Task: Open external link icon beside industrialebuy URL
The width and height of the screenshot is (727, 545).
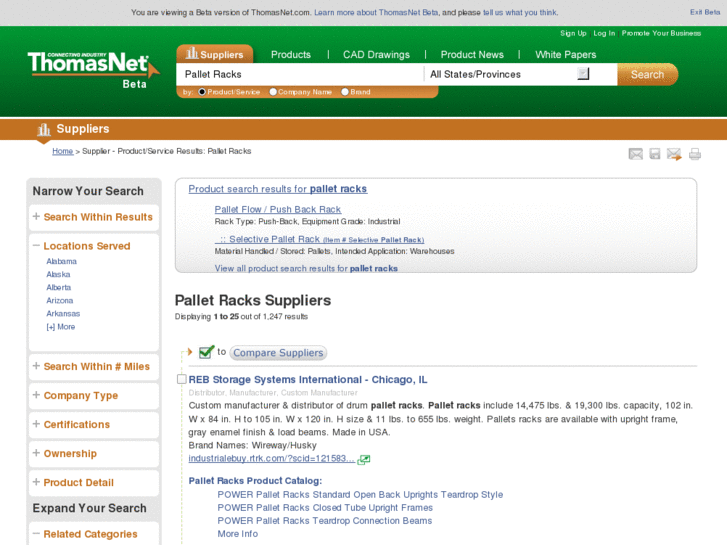Action: (x=364, y=459)
